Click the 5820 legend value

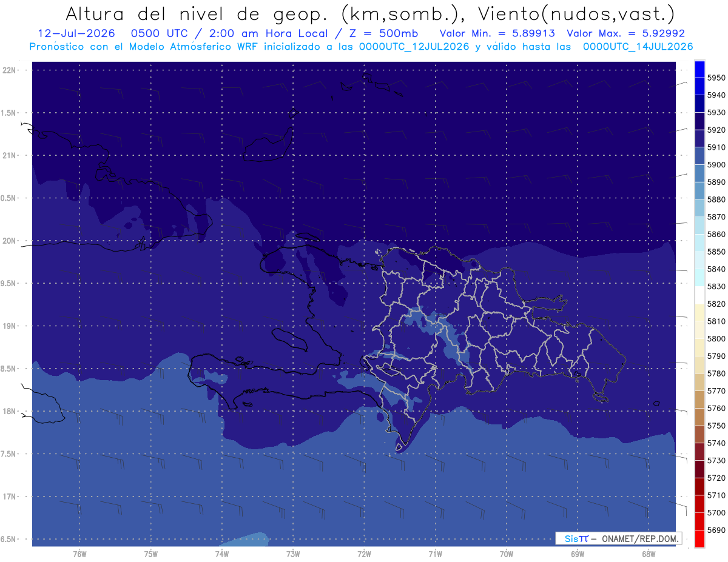click(x=716, y=304)
